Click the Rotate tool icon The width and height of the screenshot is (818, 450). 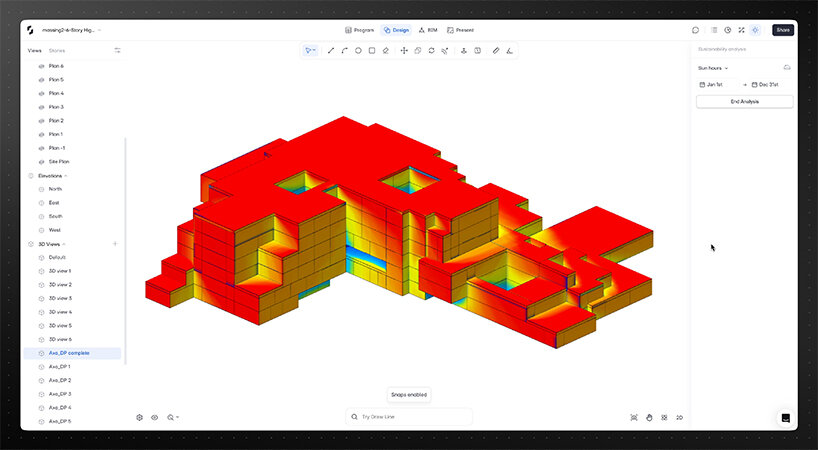point(431,50)
